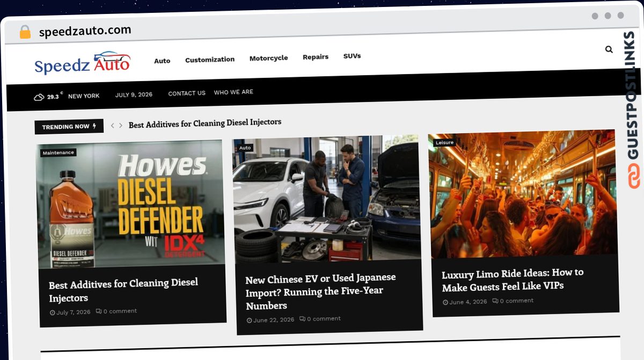644x360 pixels.
Task: Click the July 7, 2026 post date
Action: (x=74, y=312)
